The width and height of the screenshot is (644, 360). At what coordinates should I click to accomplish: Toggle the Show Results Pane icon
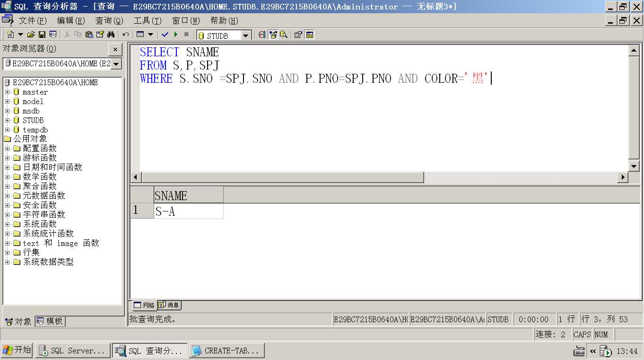click(x=310, y=35)
